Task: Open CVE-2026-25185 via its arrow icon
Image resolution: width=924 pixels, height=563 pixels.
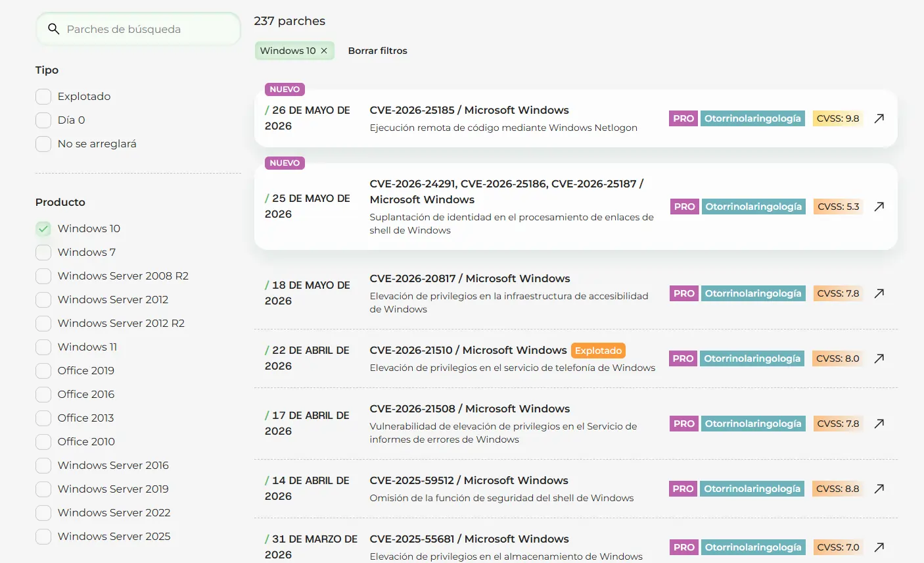Action: [x=879, y=118]
